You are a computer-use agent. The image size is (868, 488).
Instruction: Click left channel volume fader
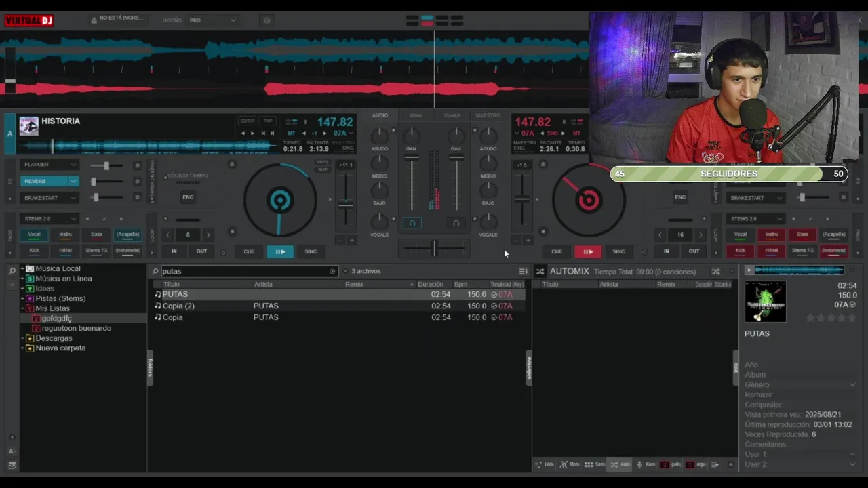coord(412,158)
